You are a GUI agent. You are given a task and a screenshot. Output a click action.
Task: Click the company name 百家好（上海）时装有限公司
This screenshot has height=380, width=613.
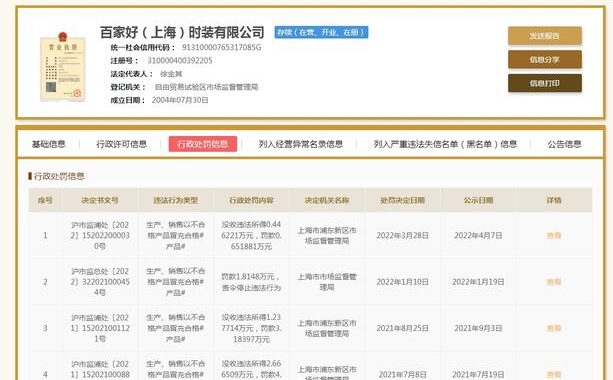coord(182,32)
